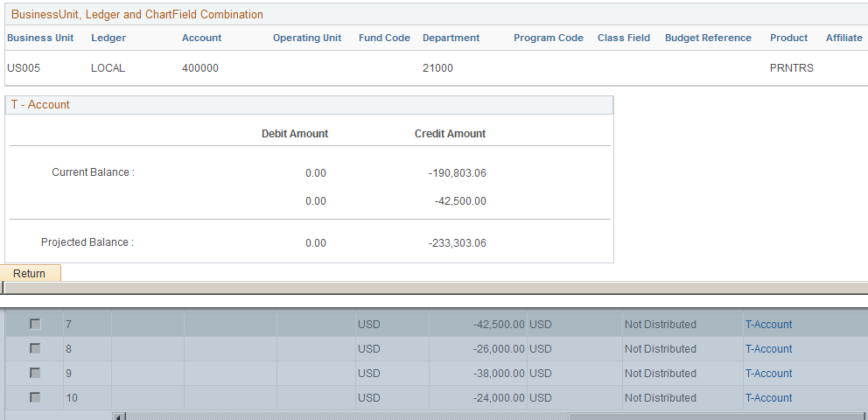
Task: Click the BusinessUnit, Ledger and ChartField Combination title
Action: tap(137, 14)
